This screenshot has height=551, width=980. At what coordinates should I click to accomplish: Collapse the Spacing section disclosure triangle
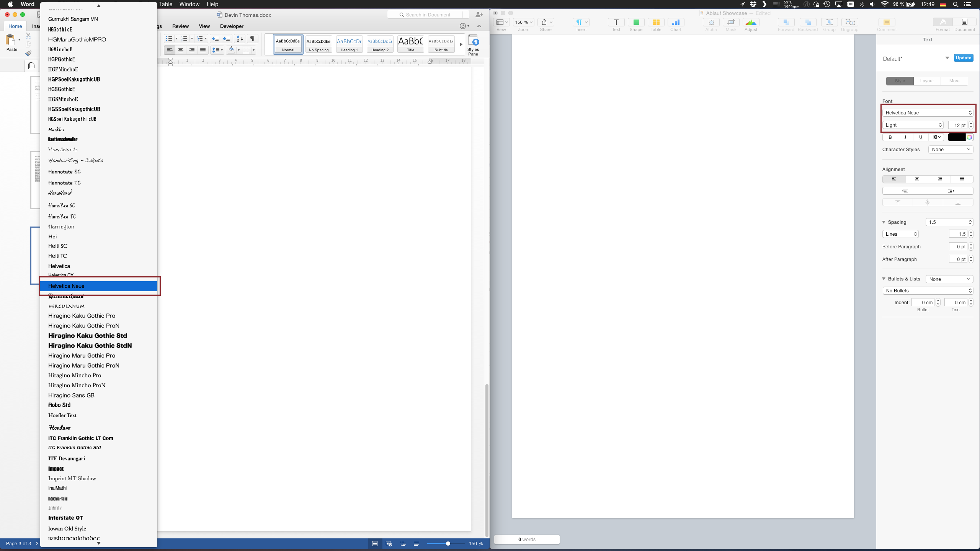point(884,222)
